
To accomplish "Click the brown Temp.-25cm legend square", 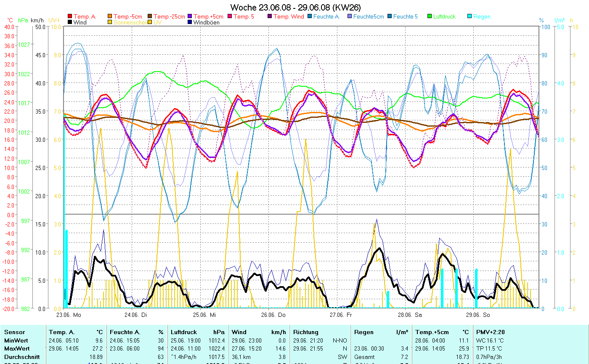I will (150, 16).
